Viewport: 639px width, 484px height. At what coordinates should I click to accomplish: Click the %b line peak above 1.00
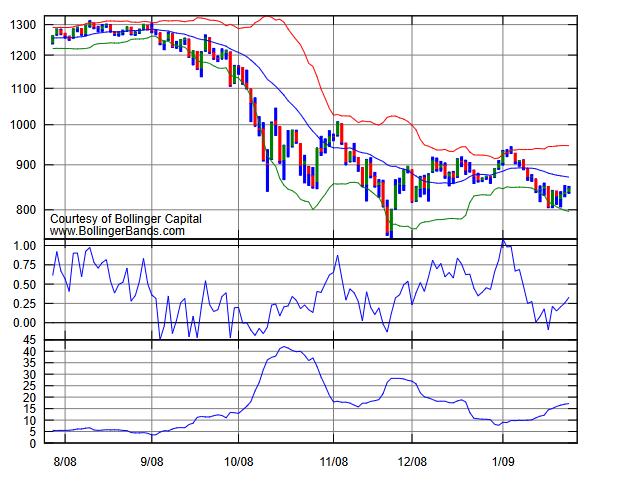click(x=503, y=241)
